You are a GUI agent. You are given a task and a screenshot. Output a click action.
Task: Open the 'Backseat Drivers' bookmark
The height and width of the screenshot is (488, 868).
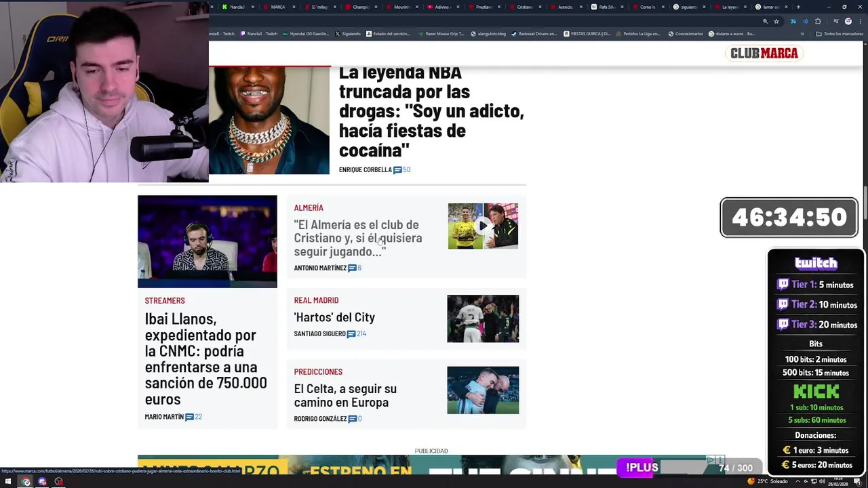(x=534, y=34)
